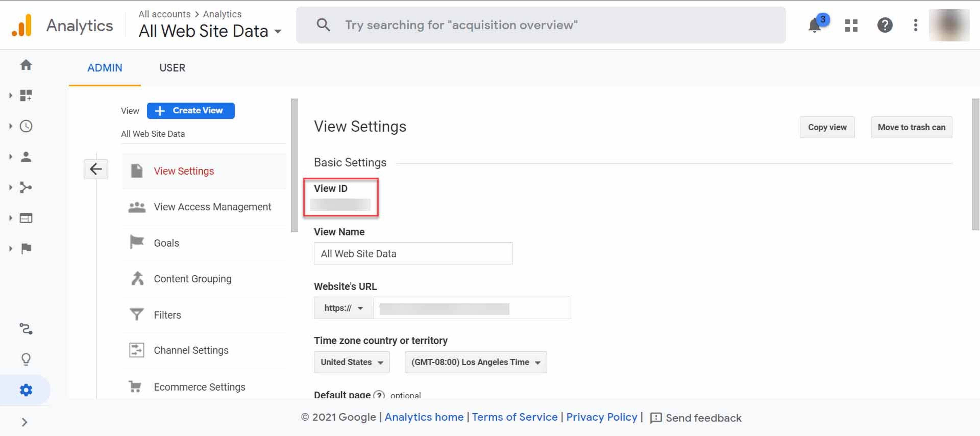Image resolution: width=980 pixels, height=436 pixels.
Task: Click the View Access Management people icon
Action: point(137,207)
